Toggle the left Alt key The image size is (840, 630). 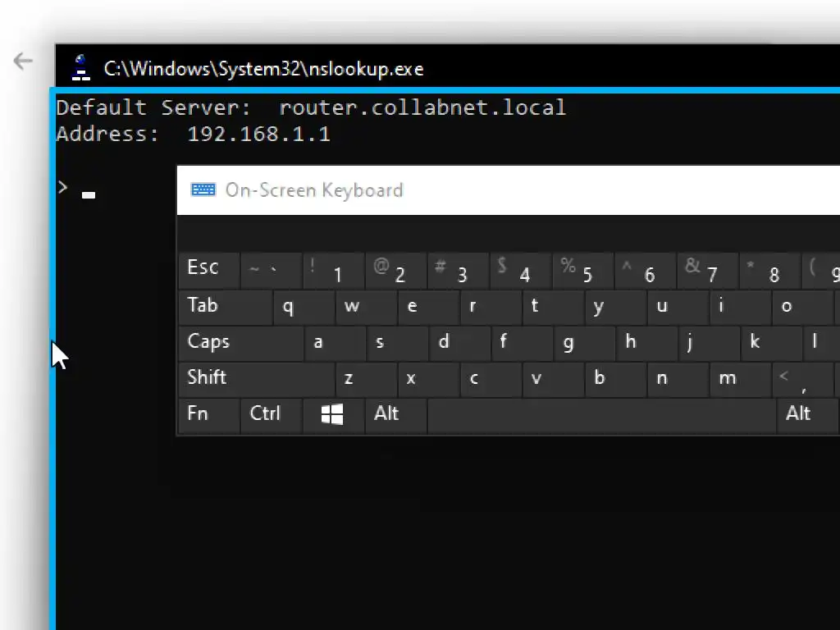395,414
